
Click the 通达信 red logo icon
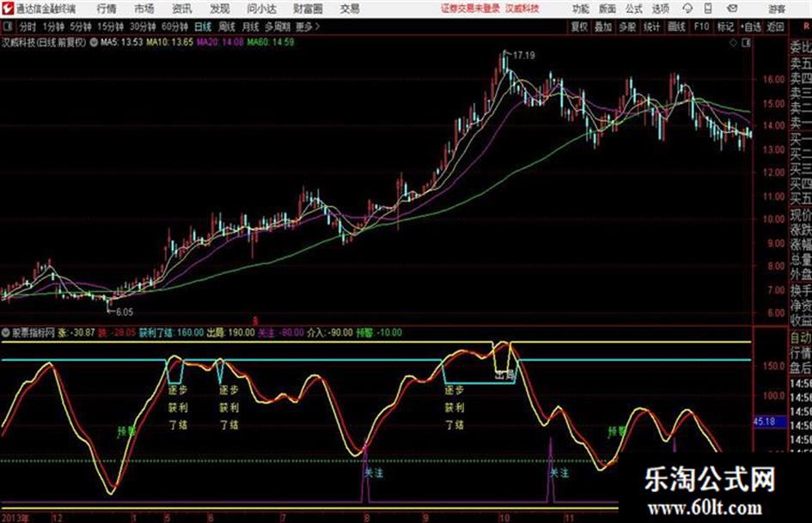coord(7,9)
